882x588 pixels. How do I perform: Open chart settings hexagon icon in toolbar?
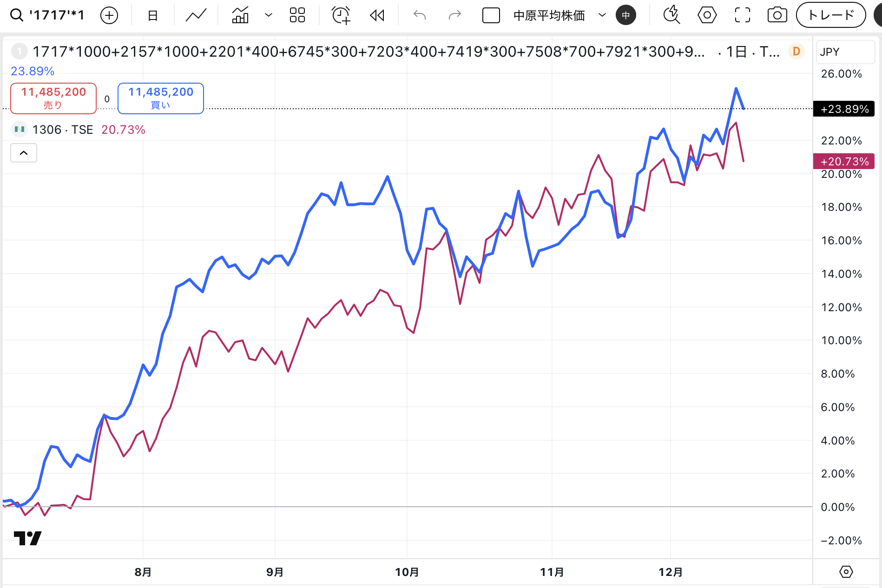coord(707,15)
